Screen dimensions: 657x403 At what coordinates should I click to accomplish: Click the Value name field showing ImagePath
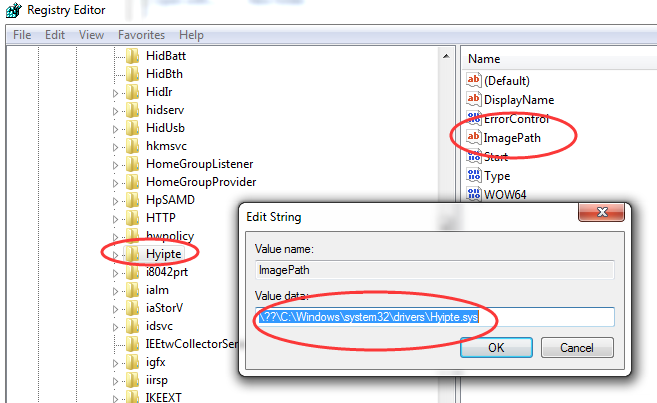click(x=435, y=270)
